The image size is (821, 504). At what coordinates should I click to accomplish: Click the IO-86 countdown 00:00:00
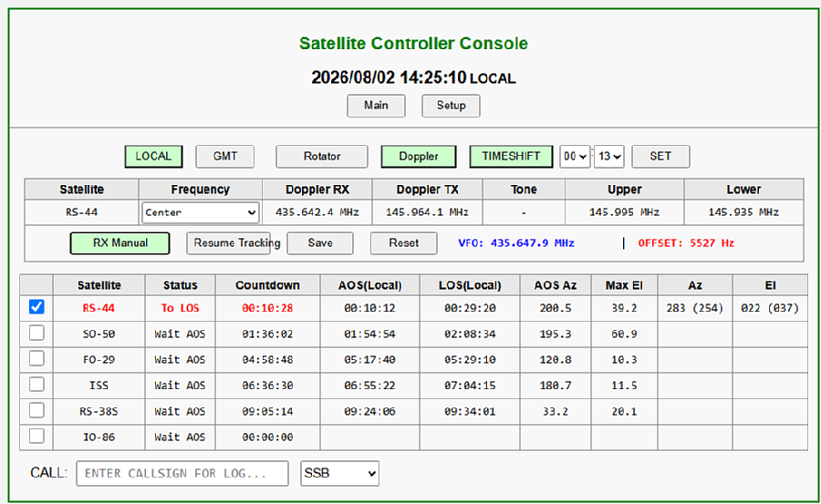coord(267,437)
